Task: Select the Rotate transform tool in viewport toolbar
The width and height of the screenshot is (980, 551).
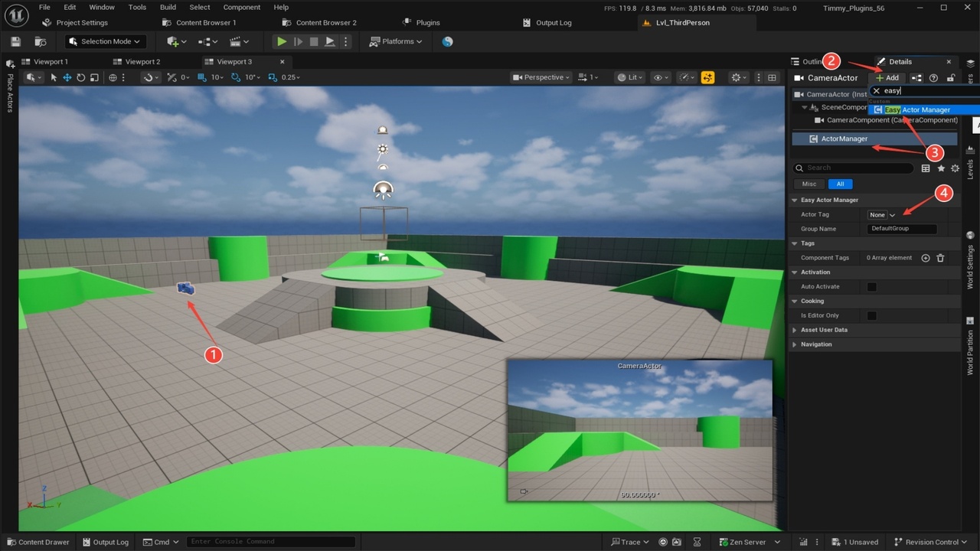Action: point(80,77)
